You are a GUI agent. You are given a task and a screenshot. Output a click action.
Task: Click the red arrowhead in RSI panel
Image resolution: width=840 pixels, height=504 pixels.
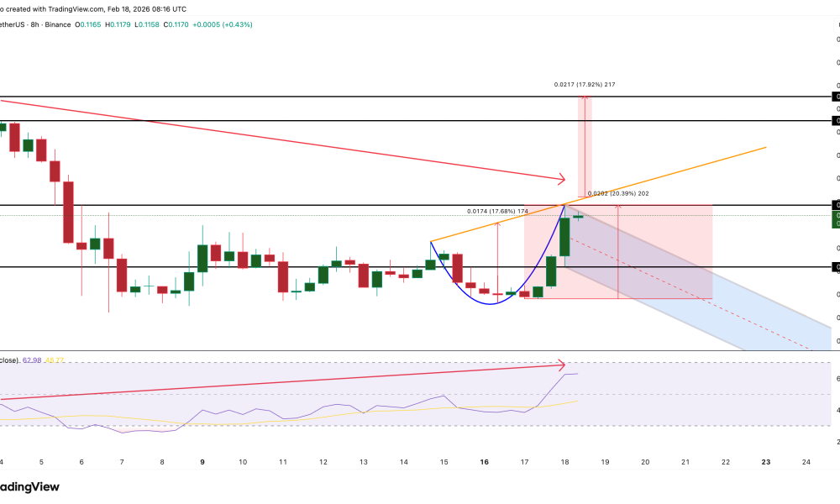point(560,365)
